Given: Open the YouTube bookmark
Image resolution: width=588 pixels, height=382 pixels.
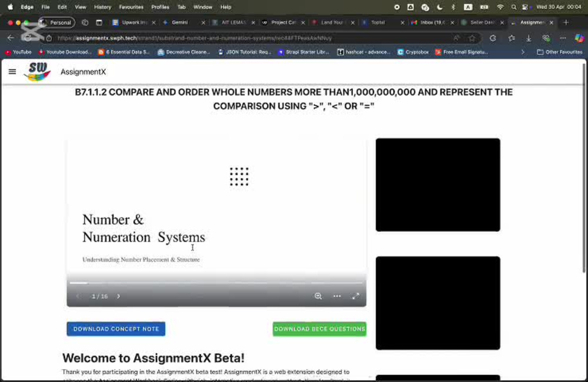Looking at the screenshot, I should click(18, 52).
